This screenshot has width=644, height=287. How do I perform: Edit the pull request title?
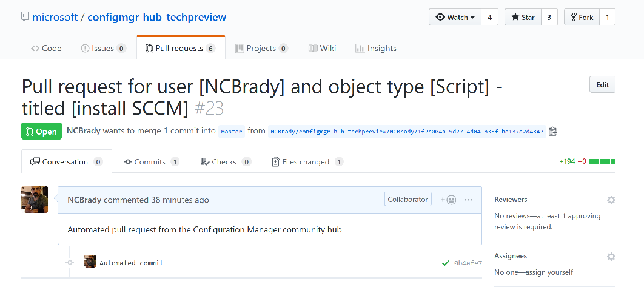tap(602, 85)
